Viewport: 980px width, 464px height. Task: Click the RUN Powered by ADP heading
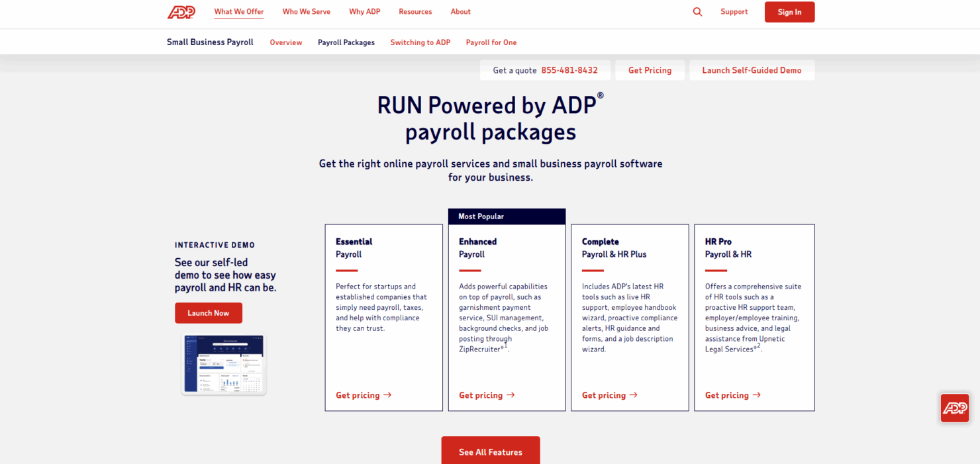click(x=491, y=118)
